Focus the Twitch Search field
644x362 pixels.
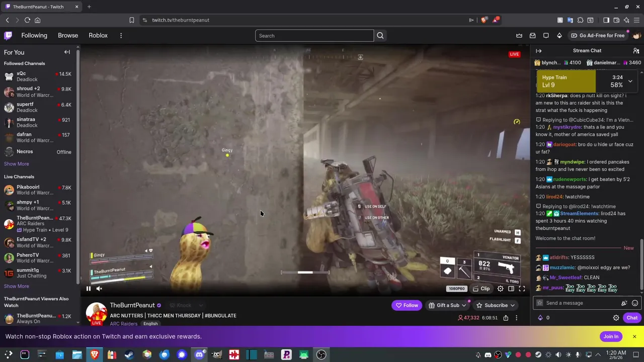pyautogui.click(x=314, y=36)
